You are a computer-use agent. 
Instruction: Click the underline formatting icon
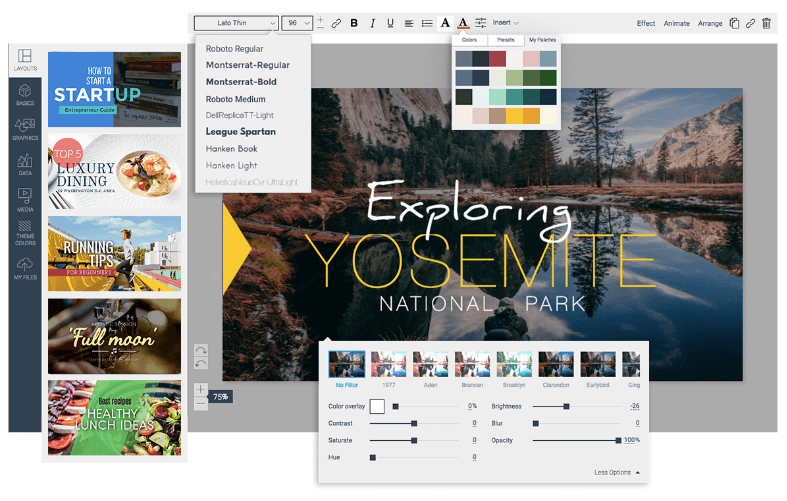(x=390, y=23)
